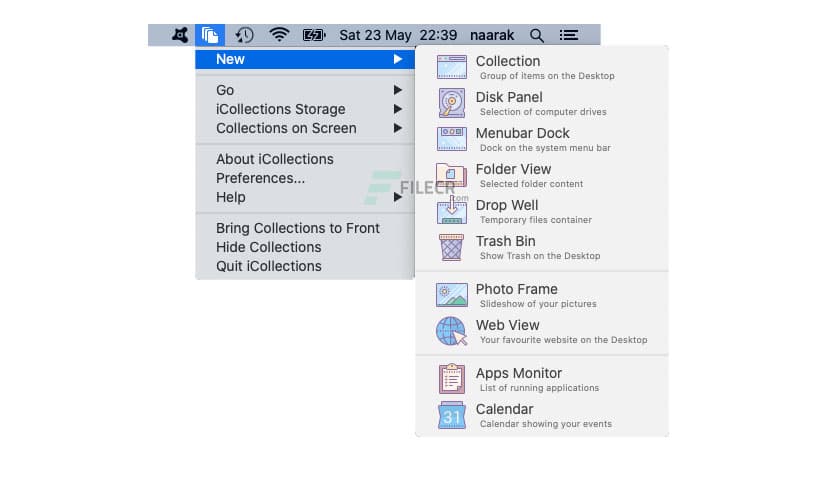Click the Photo Frame picture icon
Viewport: 836px width, 484px height.
tap(452, 295)
